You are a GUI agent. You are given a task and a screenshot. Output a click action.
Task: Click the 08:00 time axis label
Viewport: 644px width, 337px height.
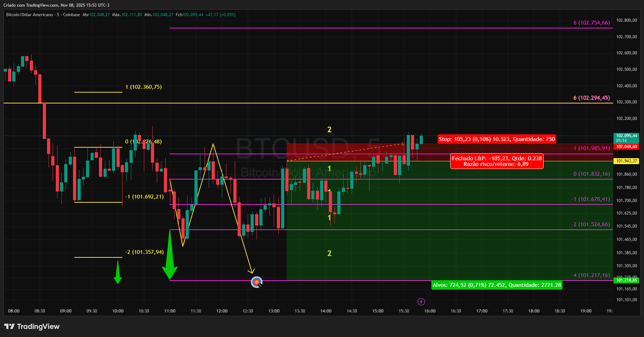[x=14, y=311]
